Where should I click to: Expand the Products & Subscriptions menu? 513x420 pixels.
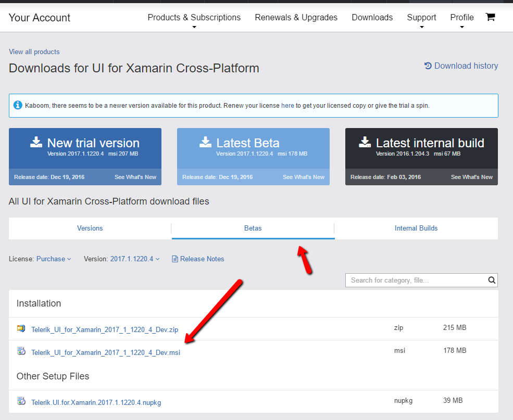coord(194,18)
